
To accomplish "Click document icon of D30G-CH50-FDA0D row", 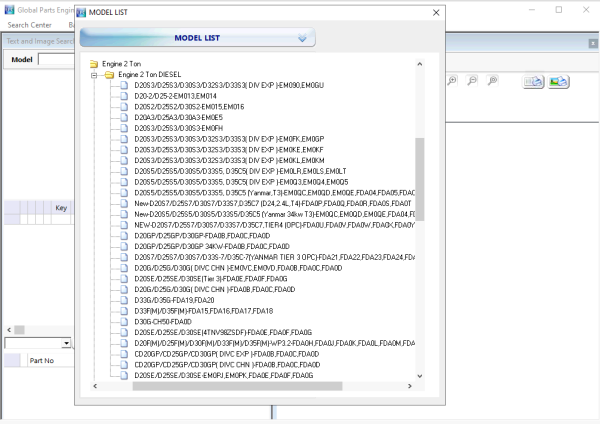I will coord(124,321).
